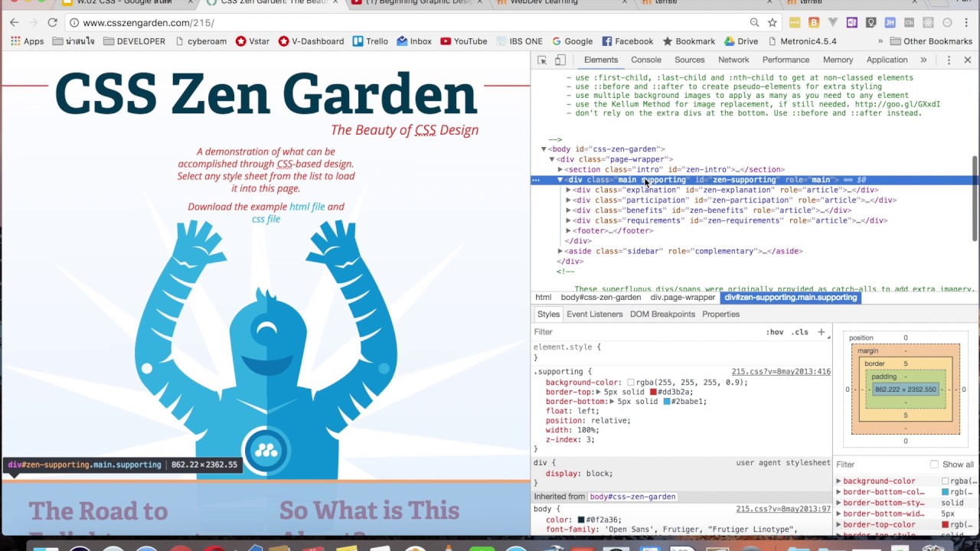Open the DEVELOPER bookmarks folder

(x=134, y=41)
